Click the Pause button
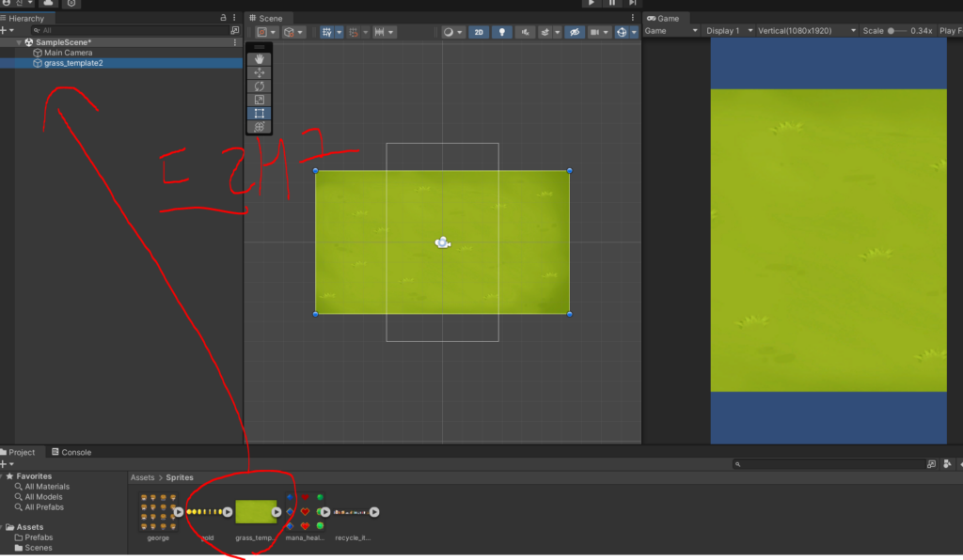963x560 pixels. [612, 4]
